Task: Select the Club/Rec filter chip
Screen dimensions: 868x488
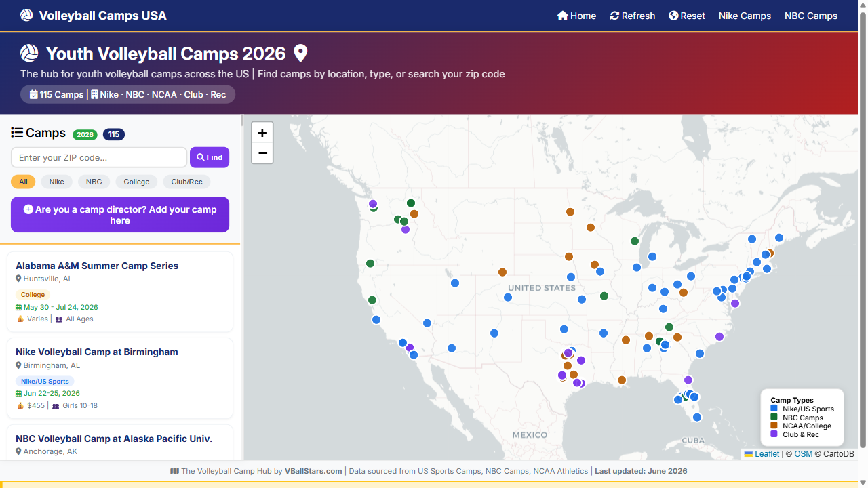Action: (186, 182)
